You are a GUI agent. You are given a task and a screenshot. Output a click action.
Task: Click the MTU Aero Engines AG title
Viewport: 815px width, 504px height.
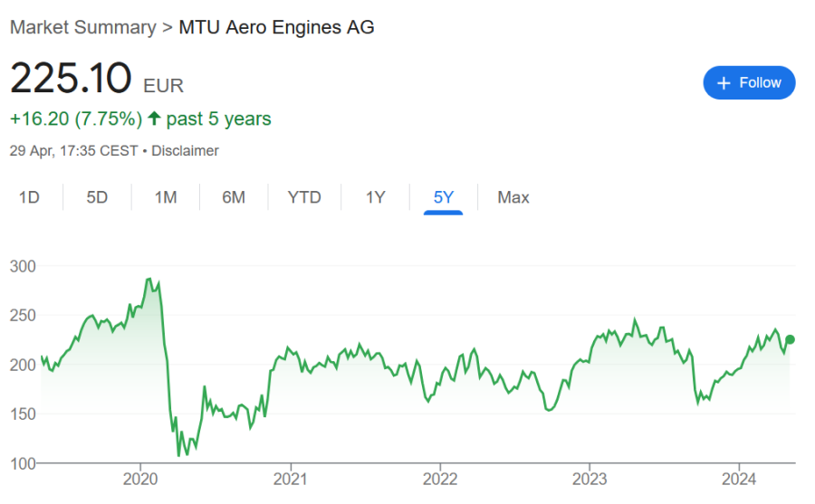276,27
